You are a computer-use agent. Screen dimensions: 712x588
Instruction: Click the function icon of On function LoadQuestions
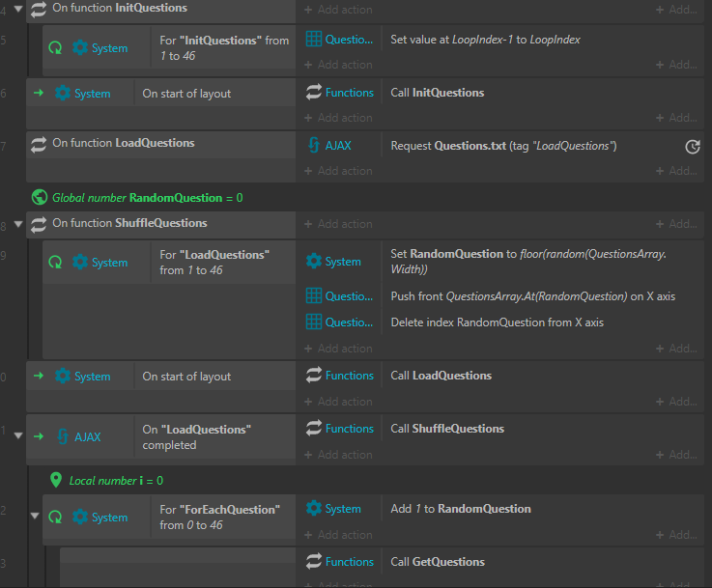(39, 145)
